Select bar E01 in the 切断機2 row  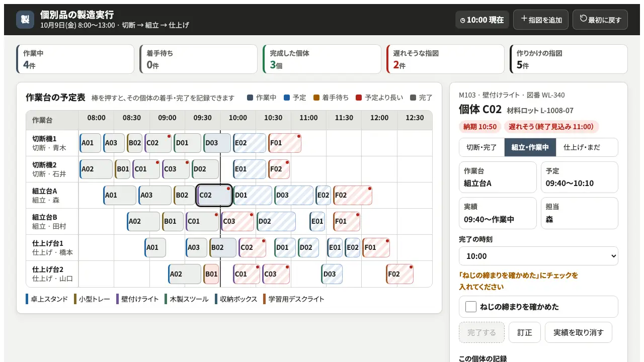coord(250,169)
